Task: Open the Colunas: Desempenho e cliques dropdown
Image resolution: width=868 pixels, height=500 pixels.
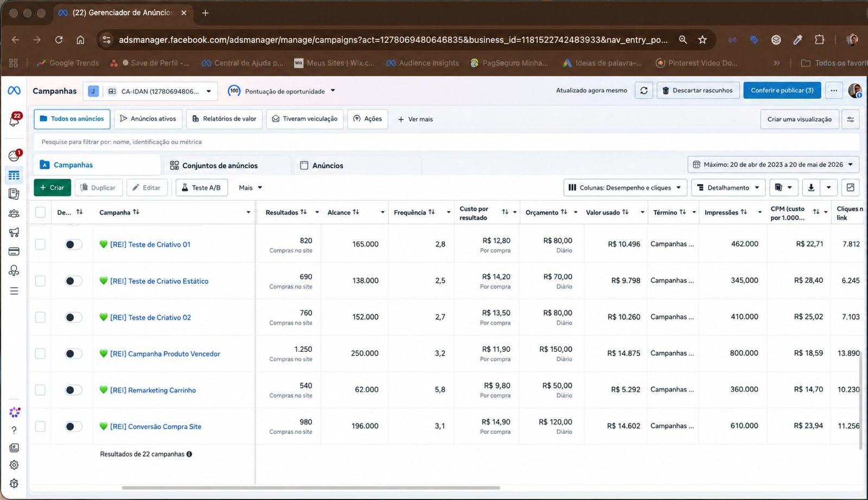Action: pos(626,188)
